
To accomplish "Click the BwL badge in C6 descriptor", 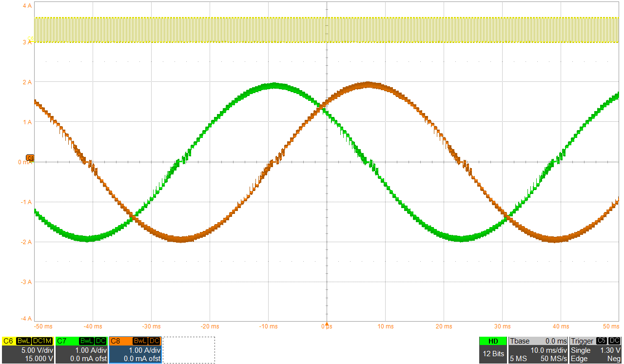I will (x=23, y=341).
